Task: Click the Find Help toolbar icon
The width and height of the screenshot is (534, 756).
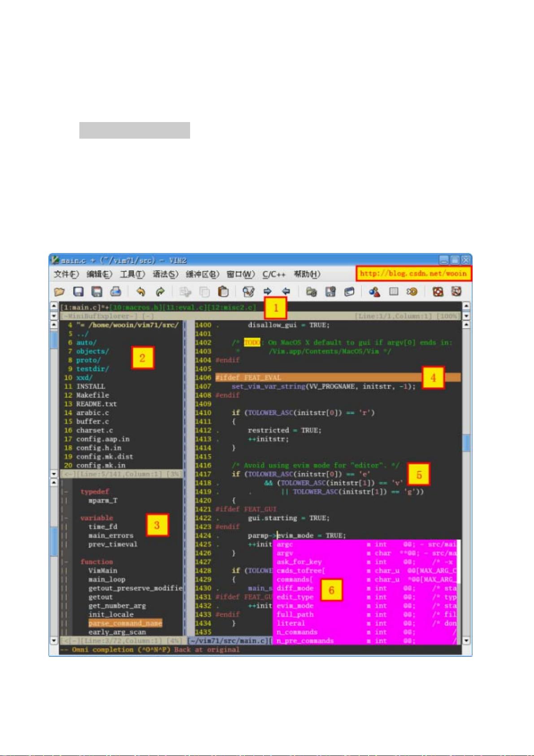Action: point(456,292)
